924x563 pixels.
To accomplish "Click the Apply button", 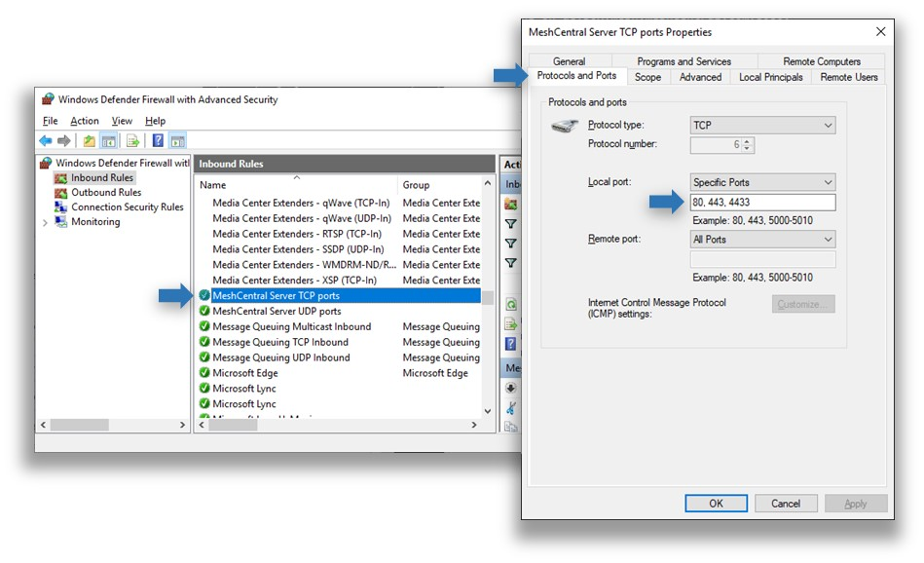I will 856,504.
